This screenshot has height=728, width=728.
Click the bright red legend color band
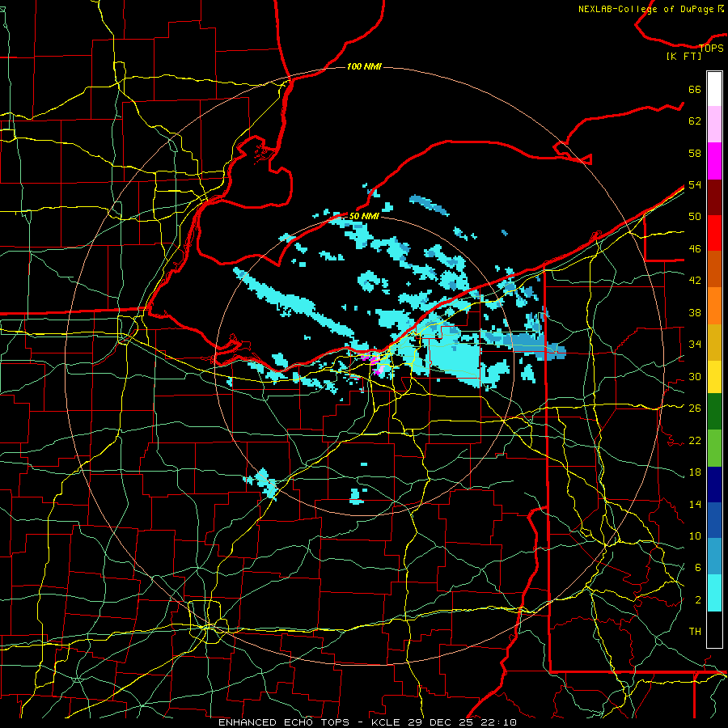(x=714, y=233)
